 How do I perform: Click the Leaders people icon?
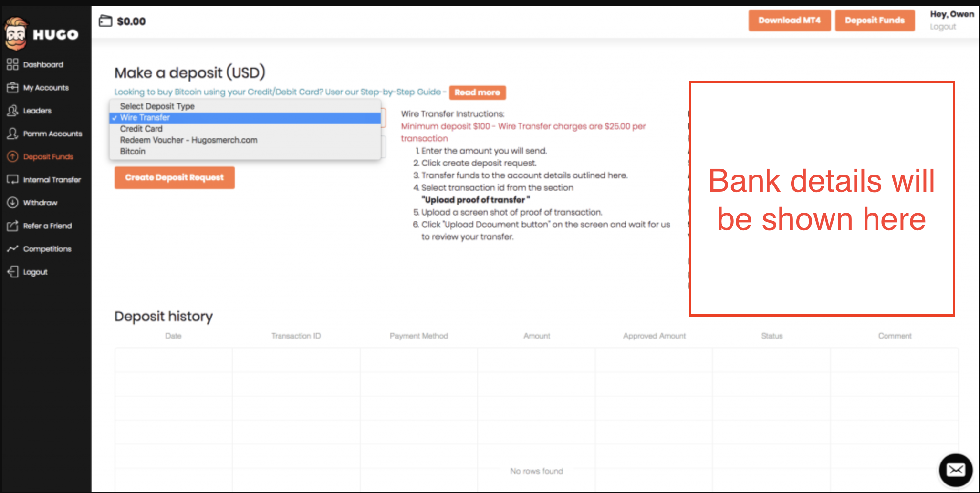(12, 111)
